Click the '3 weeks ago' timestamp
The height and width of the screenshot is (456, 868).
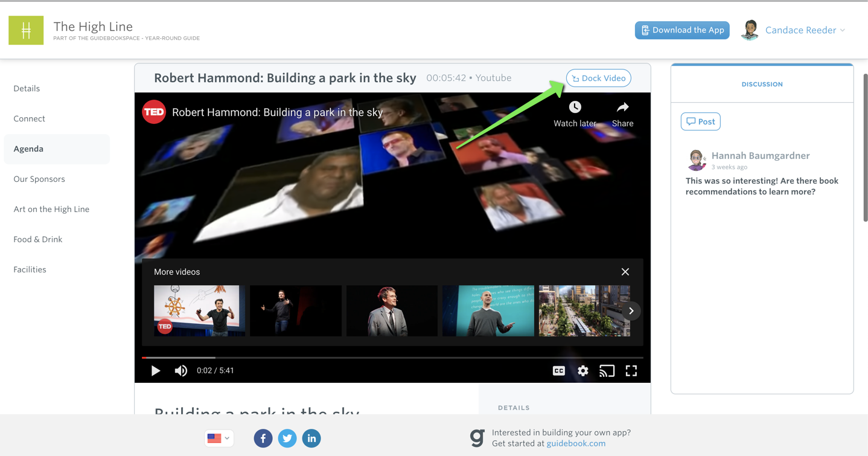729,167
